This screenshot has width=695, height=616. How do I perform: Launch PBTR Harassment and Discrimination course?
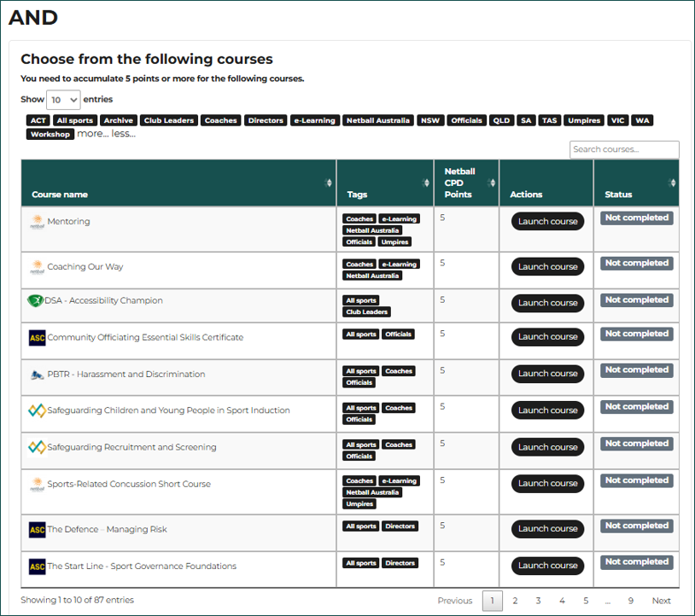(x=548, y=374)
